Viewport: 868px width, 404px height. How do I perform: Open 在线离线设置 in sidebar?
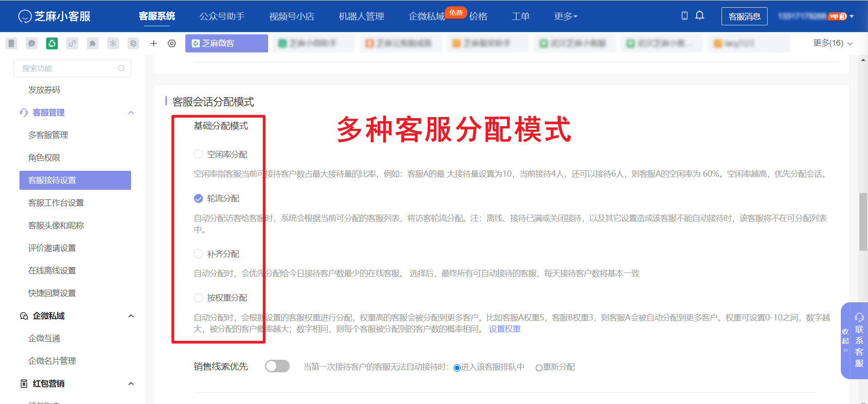pyautogui.click(x=52, y=271)
